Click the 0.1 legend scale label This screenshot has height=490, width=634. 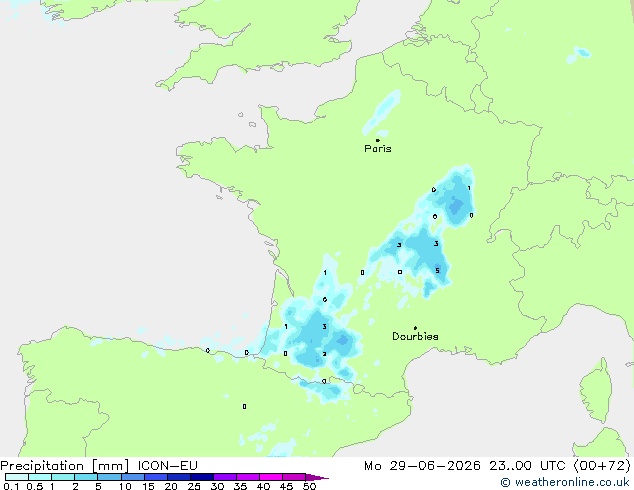pos(11,486)
